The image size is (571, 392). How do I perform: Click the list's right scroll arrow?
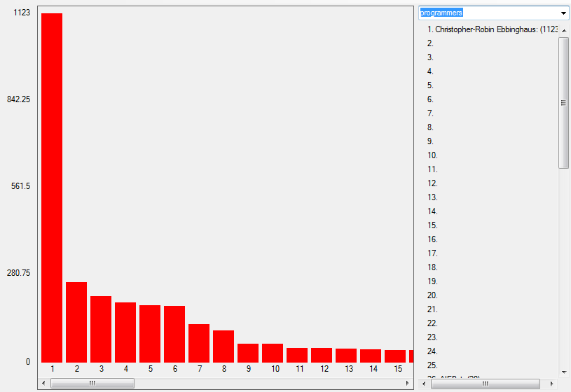(x=552, y=384)
